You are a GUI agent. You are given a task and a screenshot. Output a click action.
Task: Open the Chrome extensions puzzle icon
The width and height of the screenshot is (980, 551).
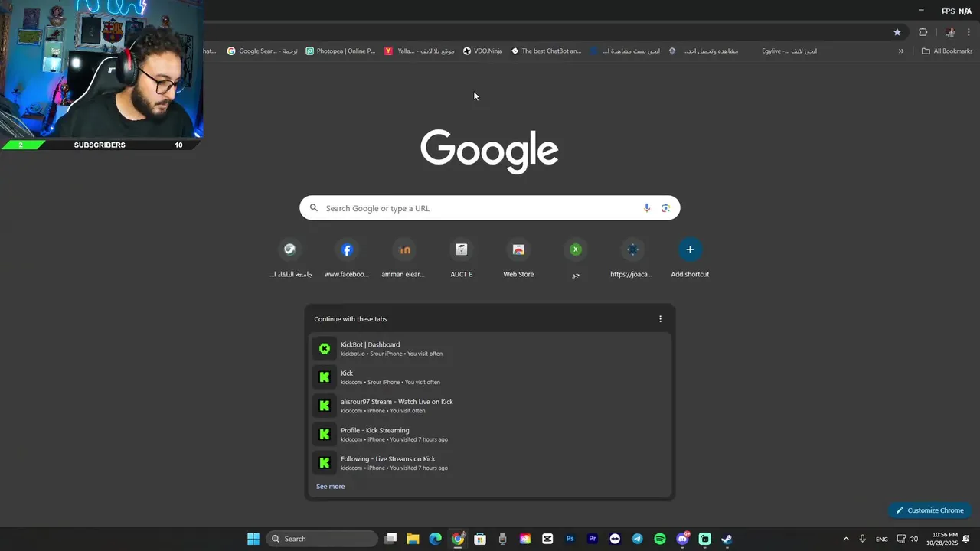(923, 32)
